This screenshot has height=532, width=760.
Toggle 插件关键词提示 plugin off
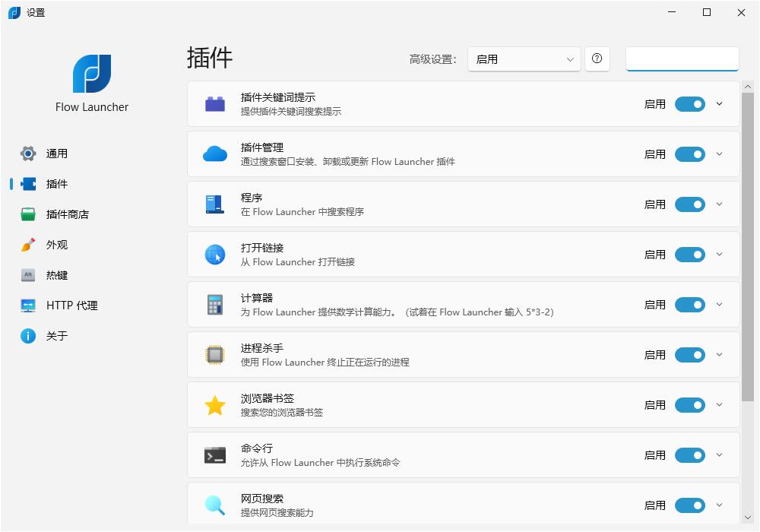(x=690, y=104)
